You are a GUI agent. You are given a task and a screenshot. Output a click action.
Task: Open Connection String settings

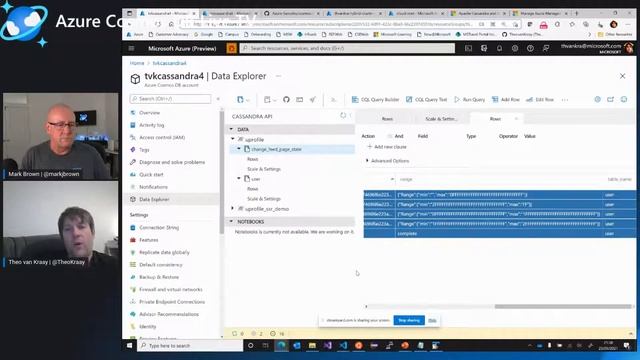click(x=159, y=228)
